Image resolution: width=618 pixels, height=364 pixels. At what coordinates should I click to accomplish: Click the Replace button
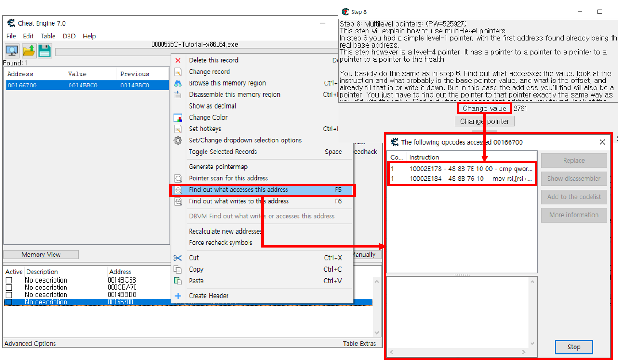click(574, 160)
